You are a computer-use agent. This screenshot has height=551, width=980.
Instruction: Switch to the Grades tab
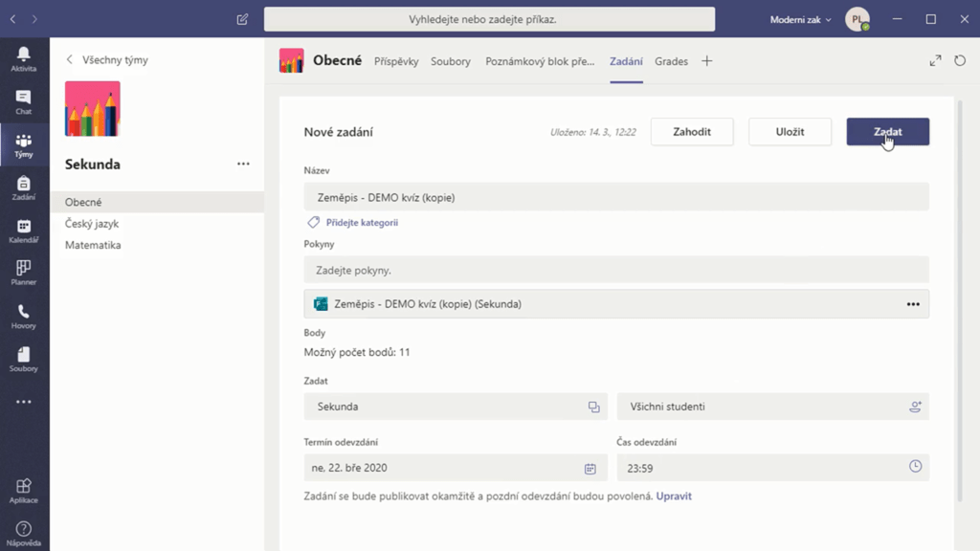pyautogui.click(x=671, y=61)
